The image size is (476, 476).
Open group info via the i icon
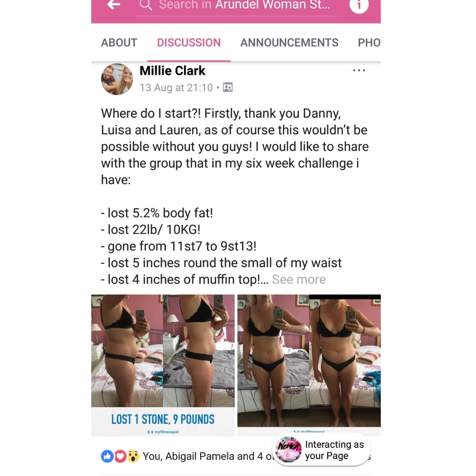point(359,5)
